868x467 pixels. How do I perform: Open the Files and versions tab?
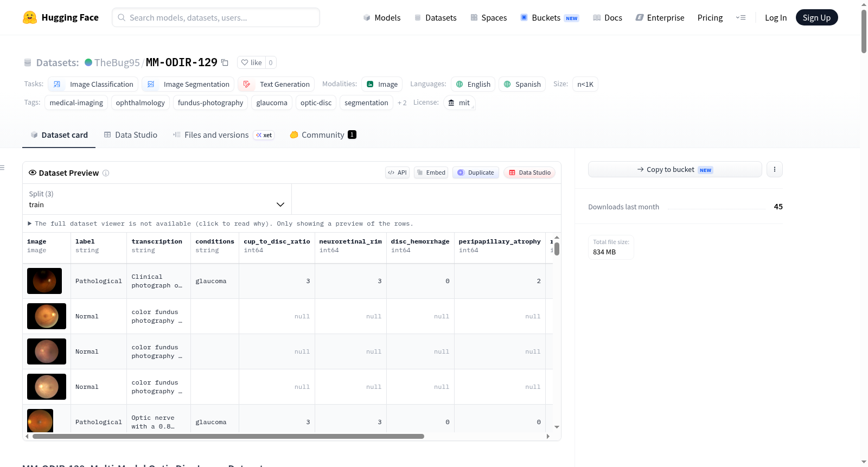223,135
